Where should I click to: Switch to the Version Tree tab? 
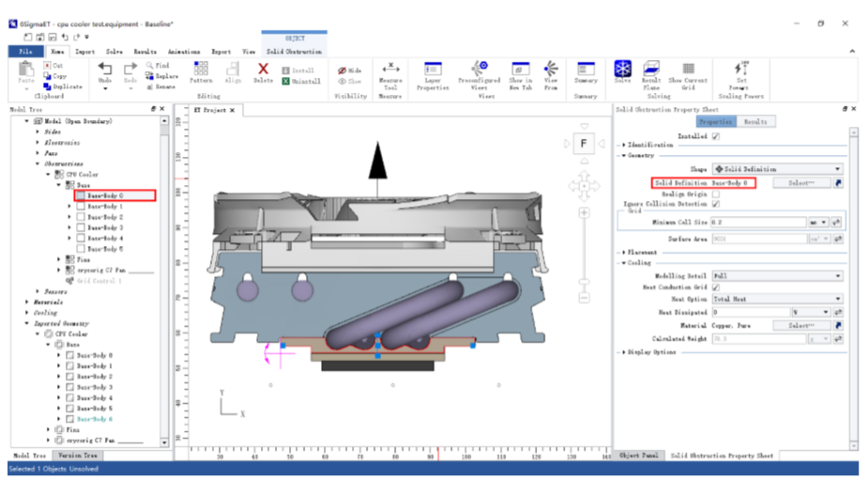[79, 456]
